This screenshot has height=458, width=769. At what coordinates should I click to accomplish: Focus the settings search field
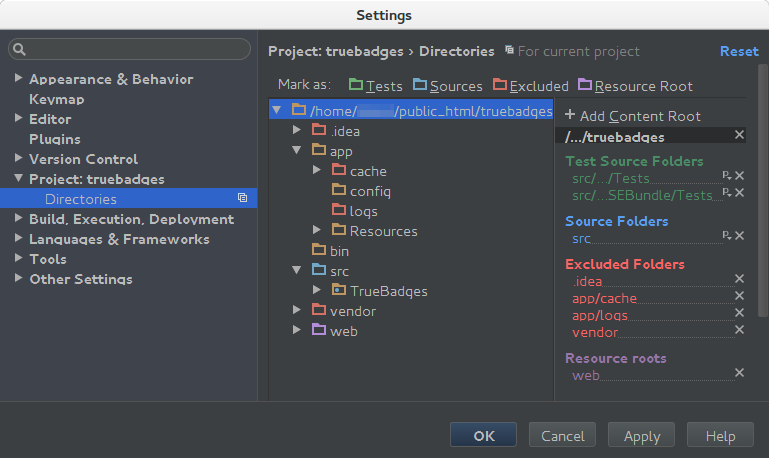pyautogui.click(x=135, y=49)
